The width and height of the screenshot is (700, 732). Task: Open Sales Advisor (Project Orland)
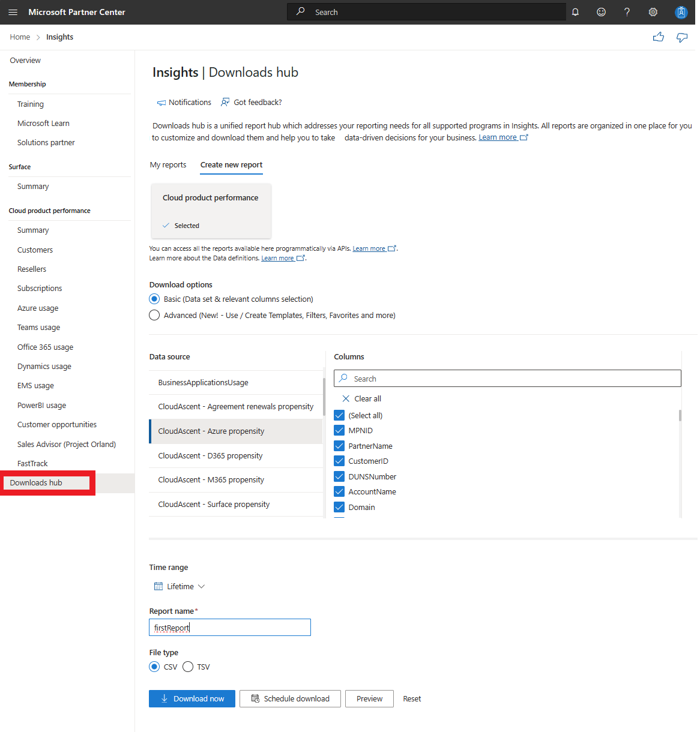(67, 445)
